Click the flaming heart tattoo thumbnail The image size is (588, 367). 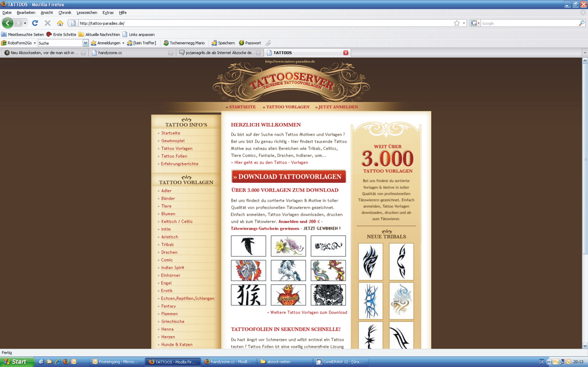click(x=288, y=295)
